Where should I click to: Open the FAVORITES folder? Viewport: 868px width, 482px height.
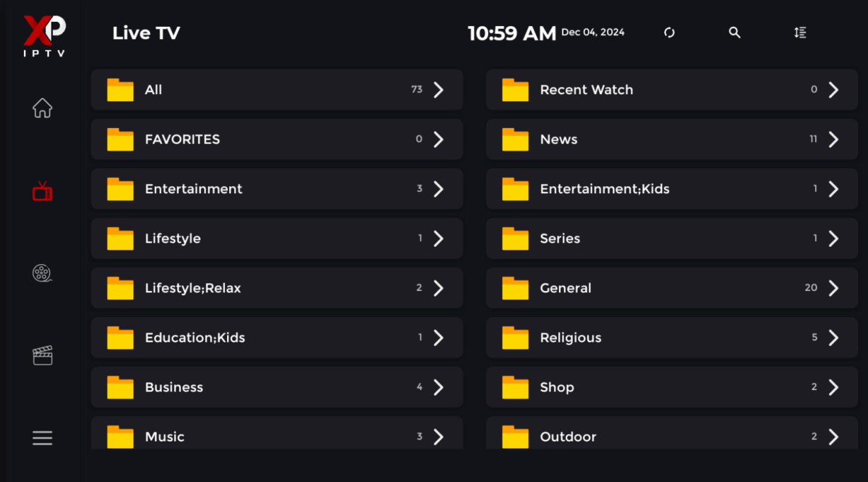277,139
